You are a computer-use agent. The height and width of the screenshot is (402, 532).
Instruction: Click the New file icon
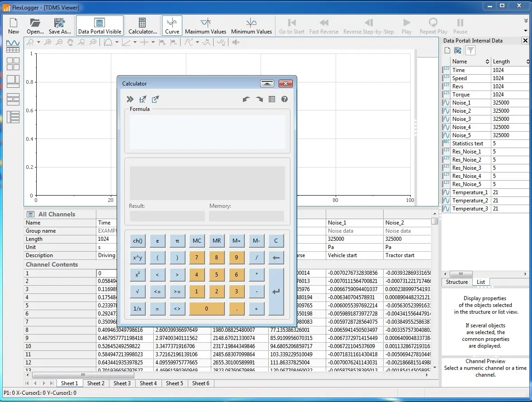click(14, 26)
